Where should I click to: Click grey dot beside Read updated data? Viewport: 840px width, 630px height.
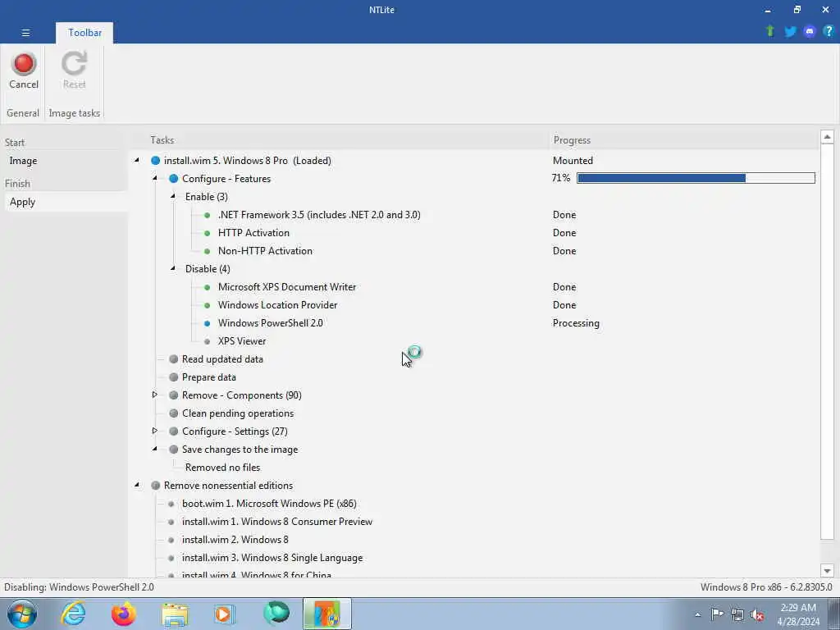[x=174, y=359]
